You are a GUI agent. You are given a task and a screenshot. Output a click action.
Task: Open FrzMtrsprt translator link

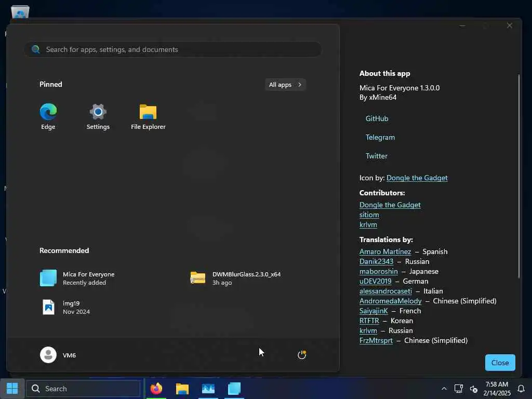point(376,340)
